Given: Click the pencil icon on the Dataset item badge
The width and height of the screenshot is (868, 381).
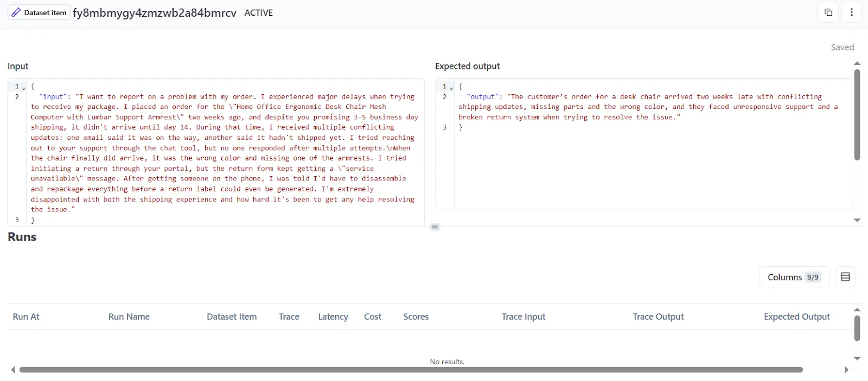Looking at the screenshot, I should coord(16,12).
